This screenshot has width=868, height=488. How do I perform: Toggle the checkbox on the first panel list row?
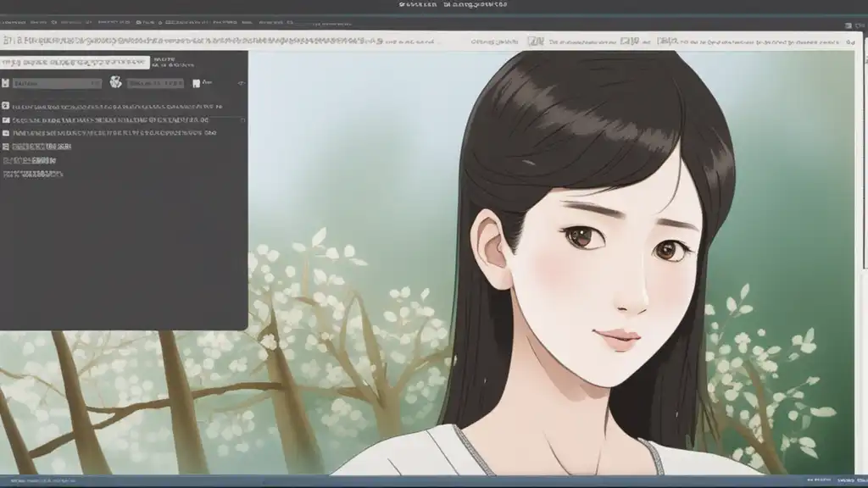click(x=6, y=107)
